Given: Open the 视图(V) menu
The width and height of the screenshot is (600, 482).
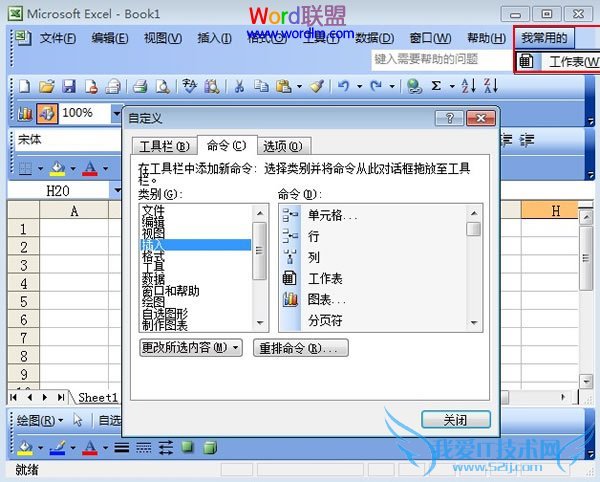Looking at the screenshot, I should (163, 38).
